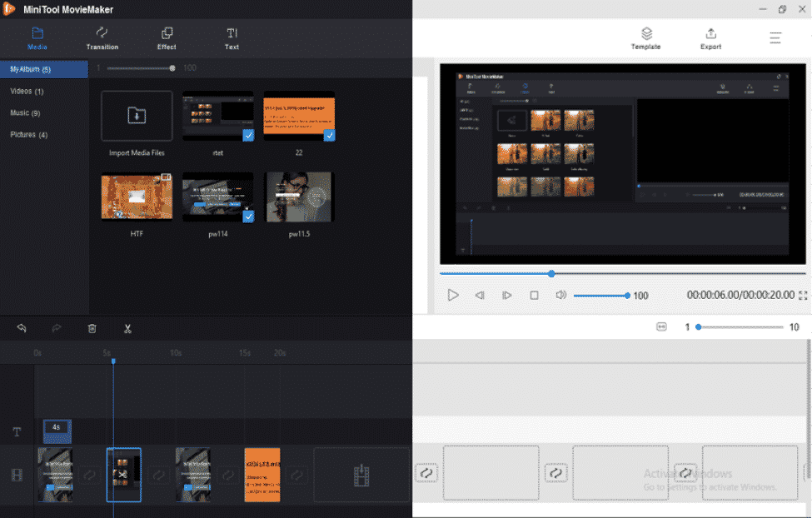Play the preview video
This screenshot has height=518, width=812.
point(452,295)
